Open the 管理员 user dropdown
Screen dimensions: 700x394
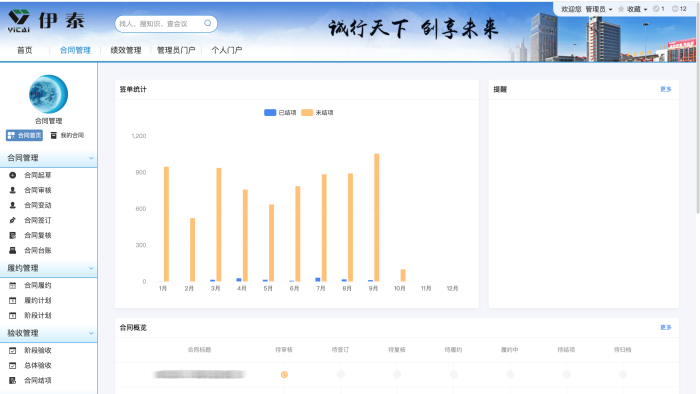pos(599,9)
